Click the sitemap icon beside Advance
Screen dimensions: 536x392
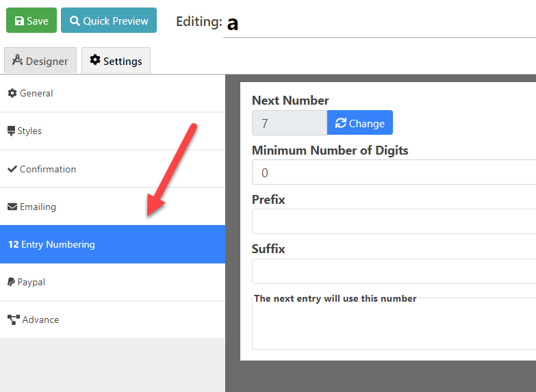(13, 319)
